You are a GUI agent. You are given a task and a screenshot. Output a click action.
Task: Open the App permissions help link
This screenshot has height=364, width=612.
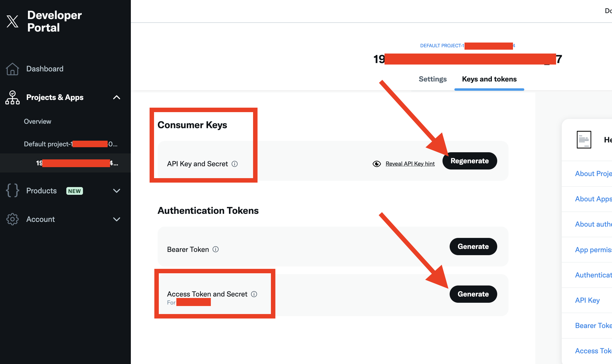(593, 250)
